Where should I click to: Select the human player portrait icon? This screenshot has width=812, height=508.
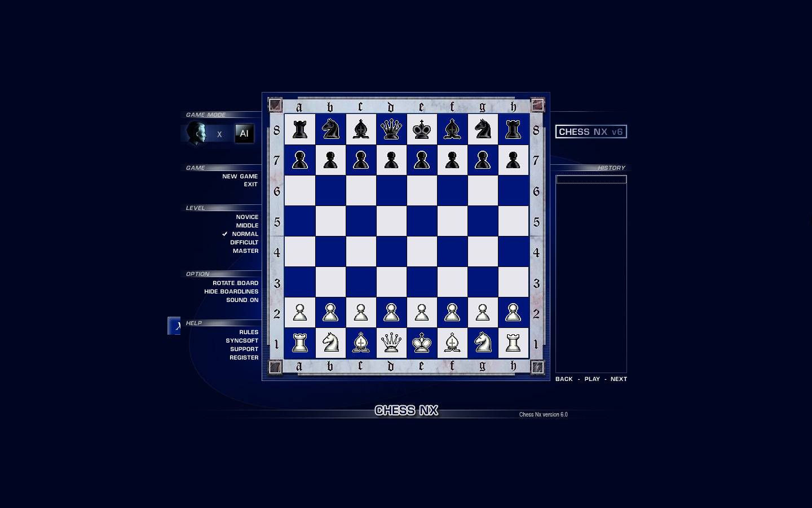[197, 133]
